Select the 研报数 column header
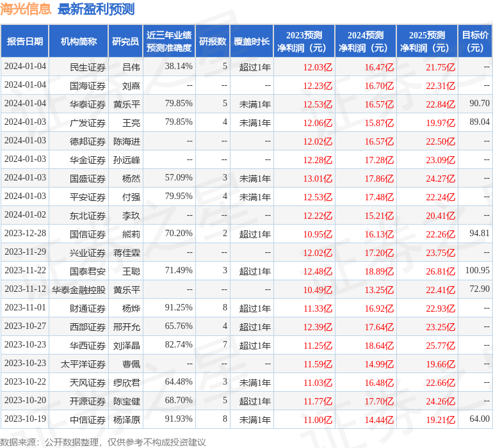The height and width of the screenshot is (448, 493). [213, 41]
